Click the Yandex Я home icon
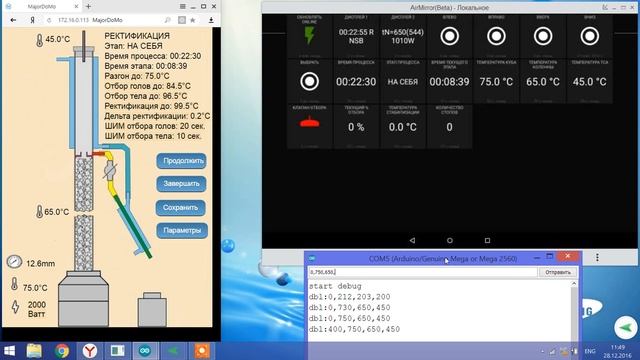 (x=32, y=20)
